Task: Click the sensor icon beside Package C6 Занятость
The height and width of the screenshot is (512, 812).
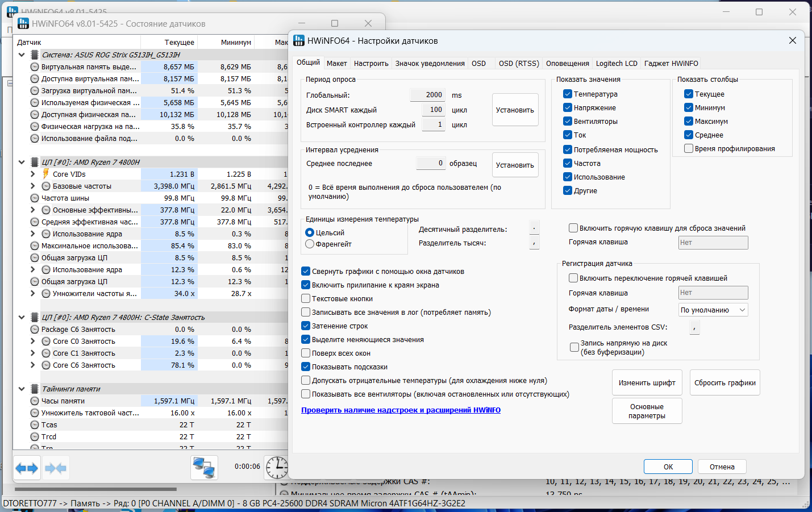Action: coord(35,330)
